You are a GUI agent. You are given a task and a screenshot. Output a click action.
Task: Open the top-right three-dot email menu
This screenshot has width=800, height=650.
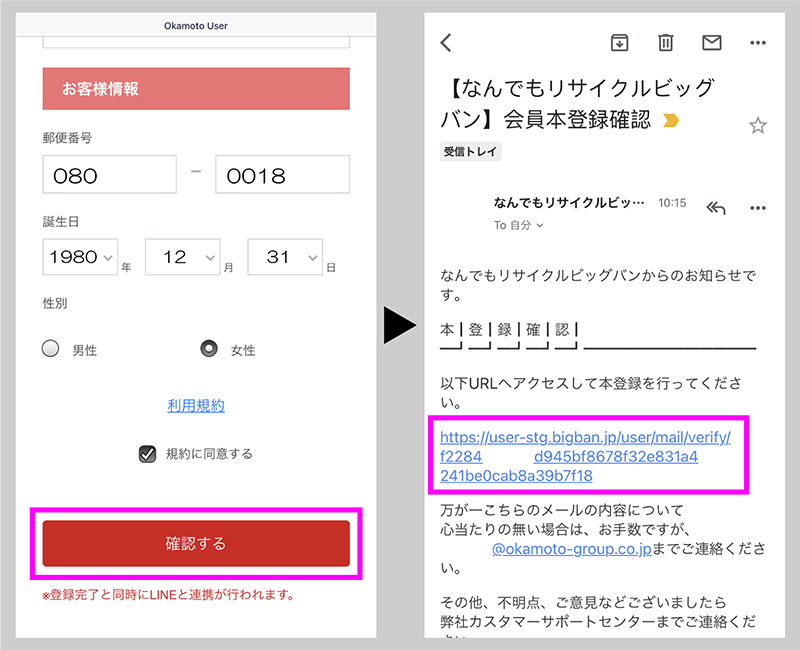point(758,42)
